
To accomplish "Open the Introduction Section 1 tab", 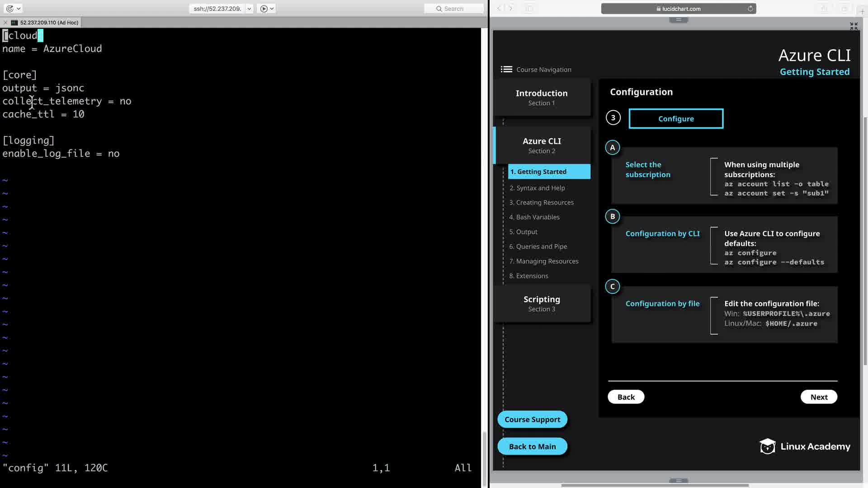I will (x=542, y=97).
